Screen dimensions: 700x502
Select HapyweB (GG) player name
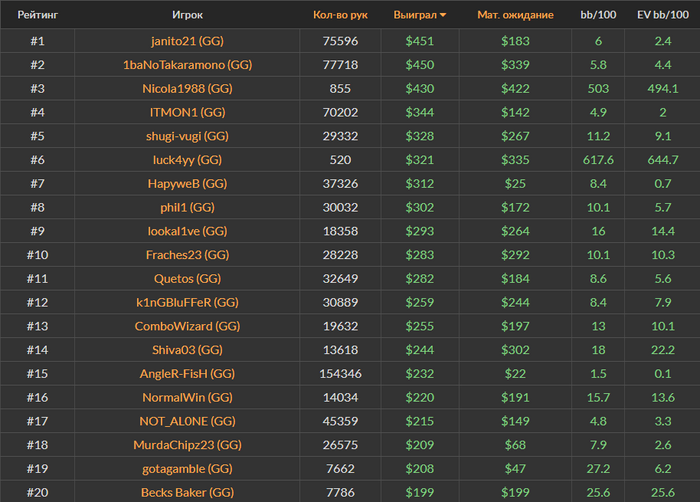187,183
